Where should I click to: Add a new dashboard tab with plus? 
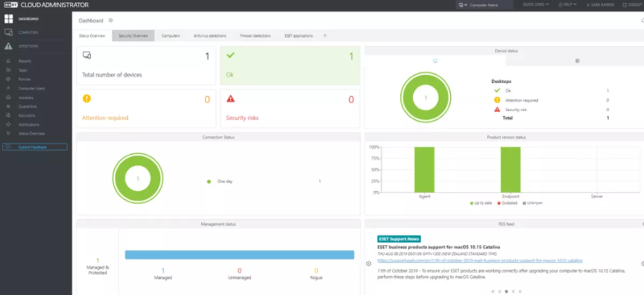[325, 36]
